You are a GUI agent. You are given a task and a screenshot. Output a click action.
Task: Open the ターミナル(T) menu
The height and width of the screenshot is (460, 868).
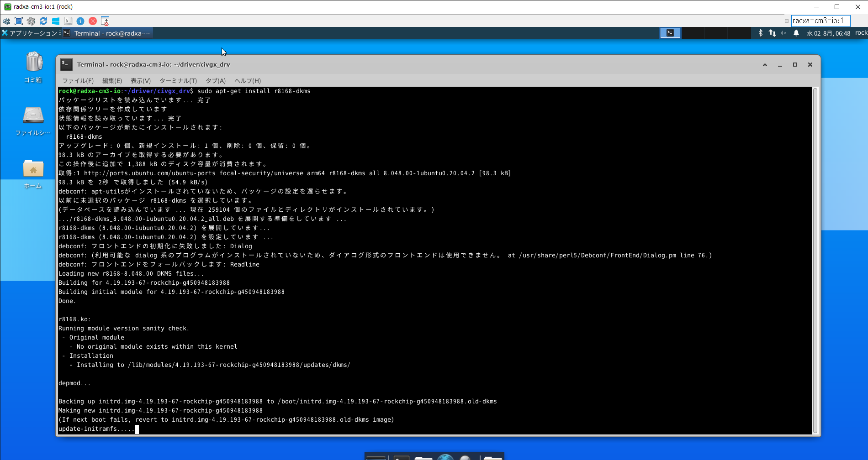[x=178, y=81]
